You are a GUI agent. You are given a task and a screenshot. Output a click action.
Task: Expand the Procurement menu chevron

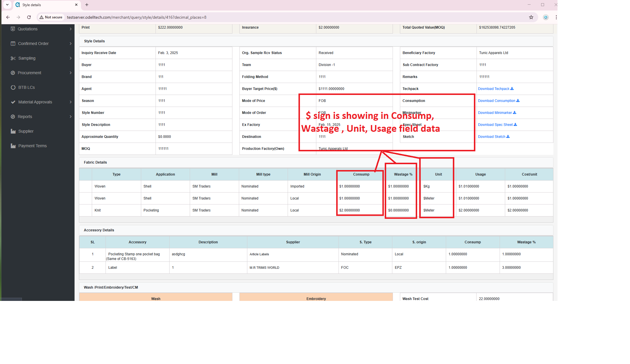click(70, 73)
